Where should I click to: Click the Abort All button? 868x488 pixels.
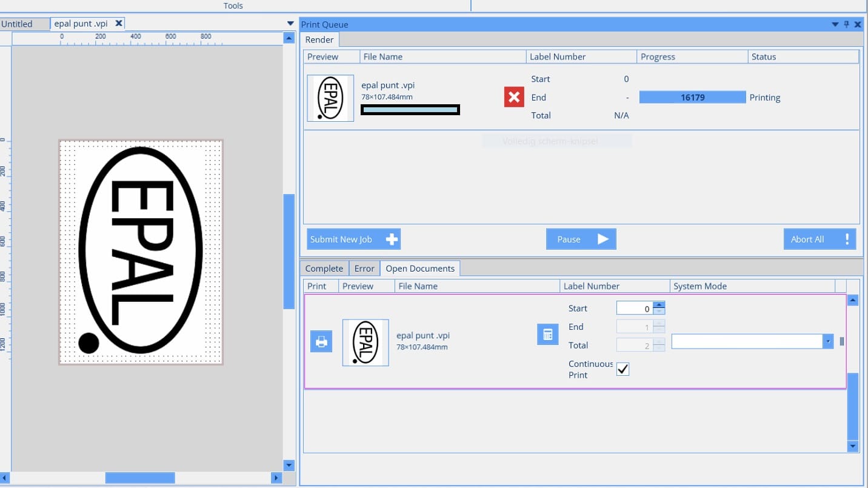820,239
